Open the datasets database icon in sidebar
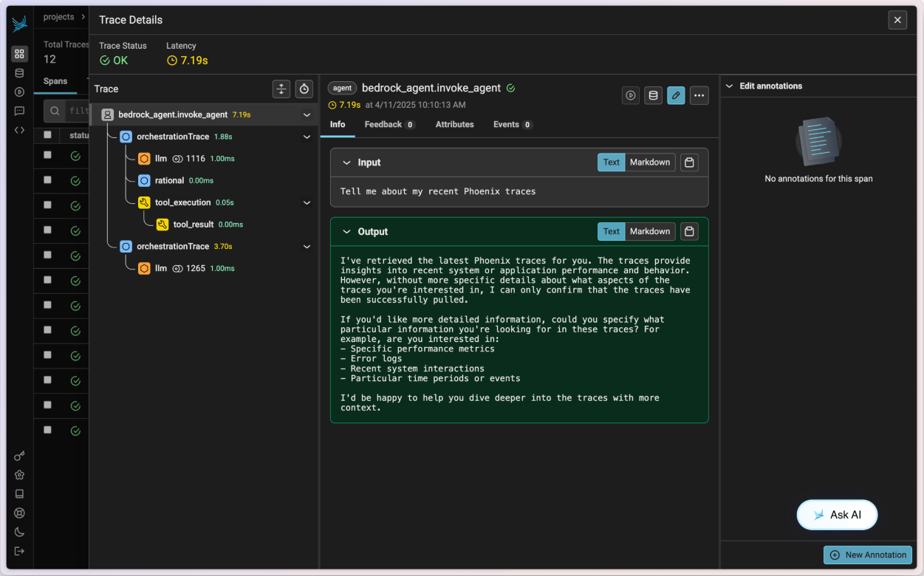The width and height of the screenshot is (924, 576). (x=19, y=73)
